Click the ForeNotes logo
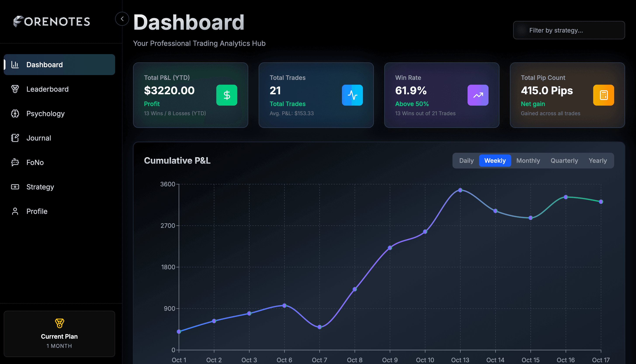The width and height of the screenshot is (636, 364). 52,22
